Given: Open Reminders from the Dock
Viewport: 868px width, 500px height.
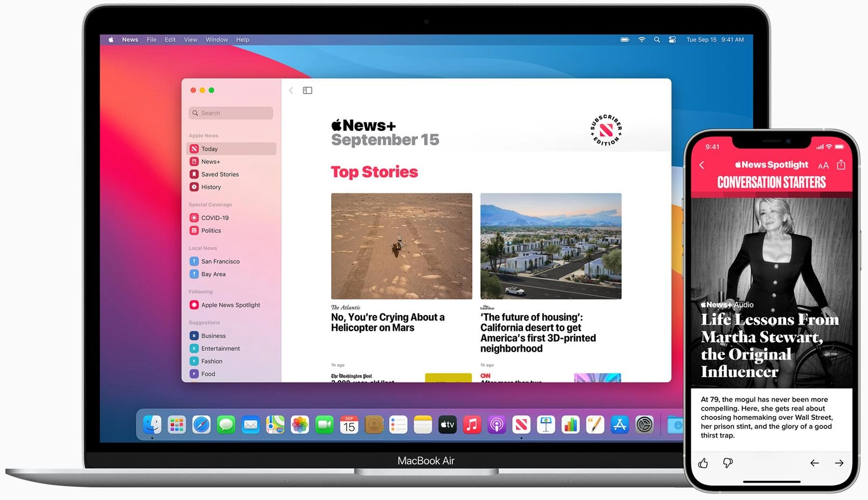Looking at the screenshot, I should tap(398, 425).
